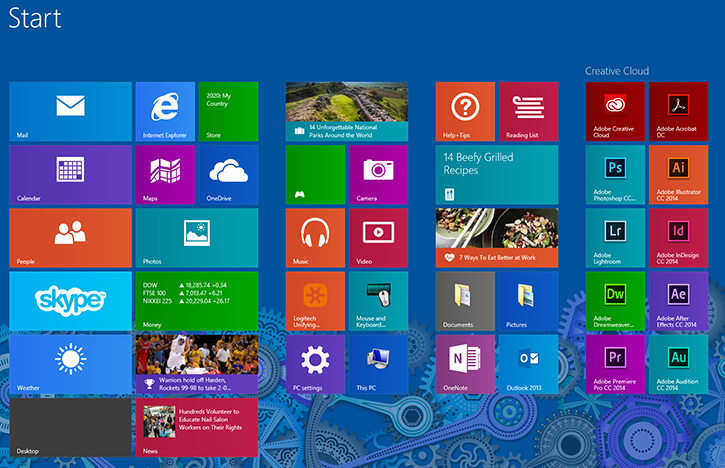The width and height of the screenshot is (725, 468).
Task: Launch Adobe Audition CC 2014 tile
Action: [678, 364]
